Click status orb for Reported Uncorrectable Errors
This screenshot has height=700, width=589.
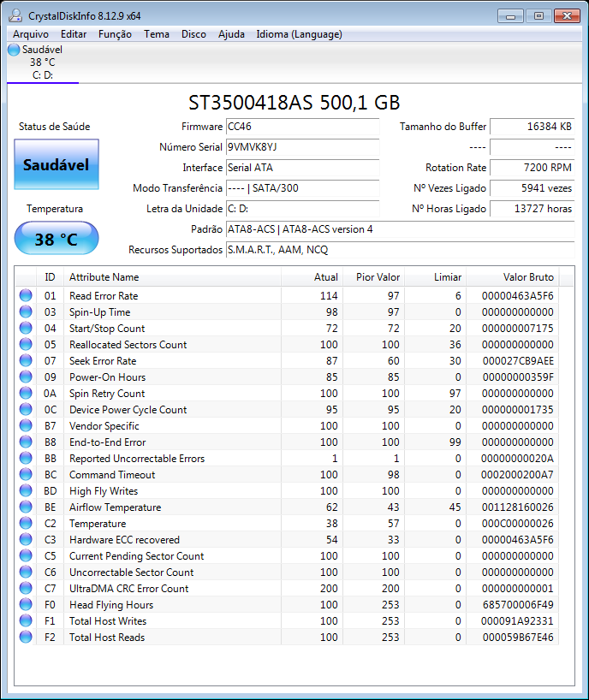click(x=26, y=458)
